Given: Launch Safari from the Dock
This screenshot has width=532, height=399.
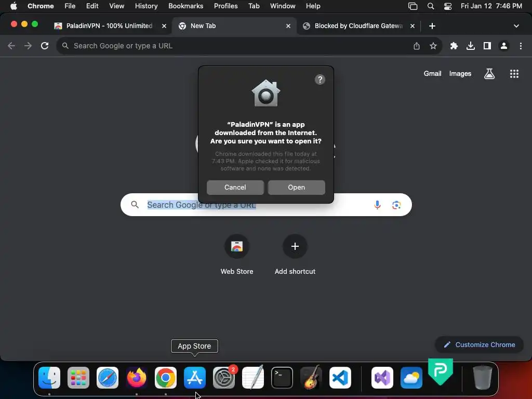Looking at the screenshot, I should pyautogui.click(x=108, y=378).
